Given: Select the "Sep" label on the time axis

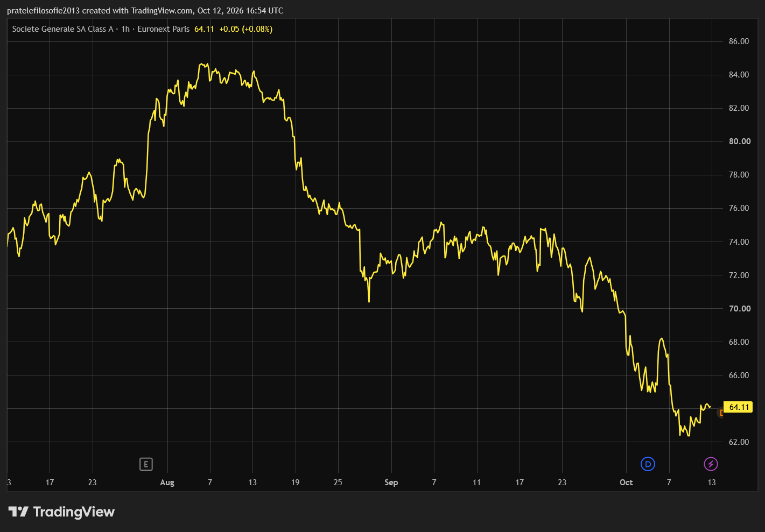Looking at the screenshot, I should [x=391, y=483].
